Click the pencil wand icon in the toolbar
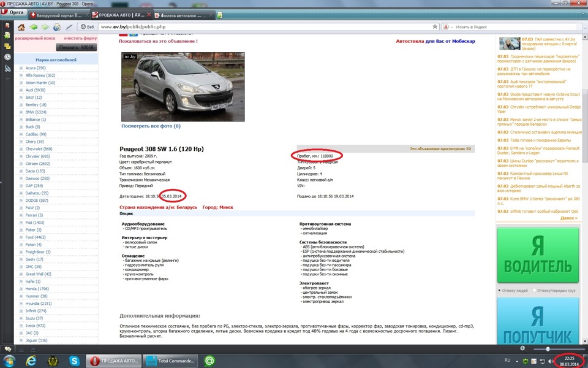Screen dimensions: 588x368 69,27
